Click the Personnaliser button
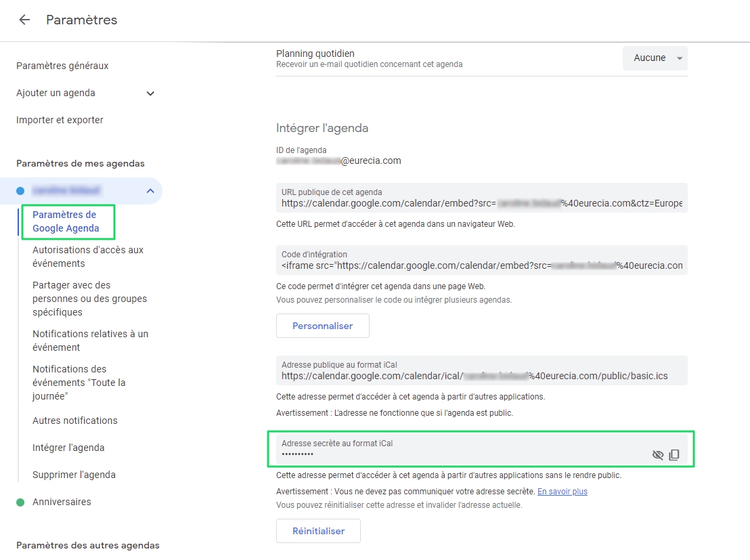 323,326
